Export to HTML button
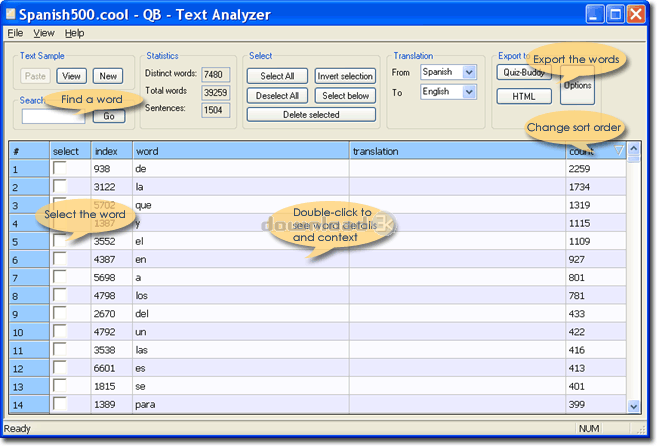This screenshot has height=446, width=658. [x=524, y=96]
